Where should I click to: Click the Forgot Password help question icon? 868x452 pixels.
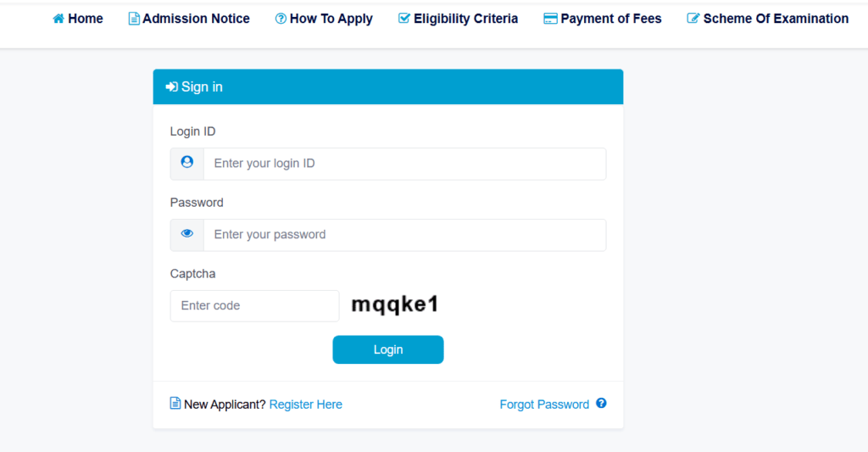(601, 404)
